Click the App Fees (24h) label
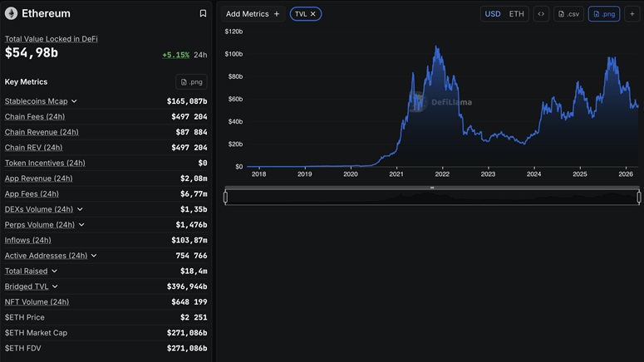 coord(32,193)
